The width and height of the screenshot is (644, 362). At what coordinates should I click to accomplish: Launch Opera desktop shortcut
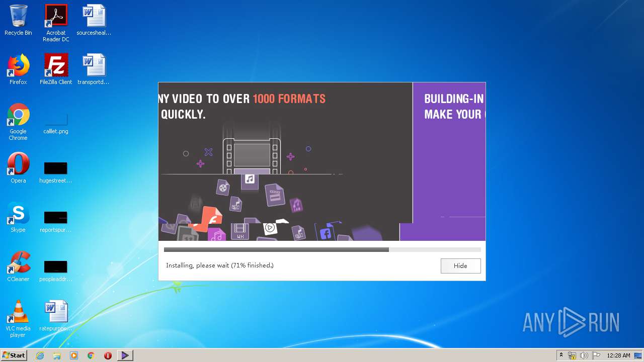tap(18, 168)
